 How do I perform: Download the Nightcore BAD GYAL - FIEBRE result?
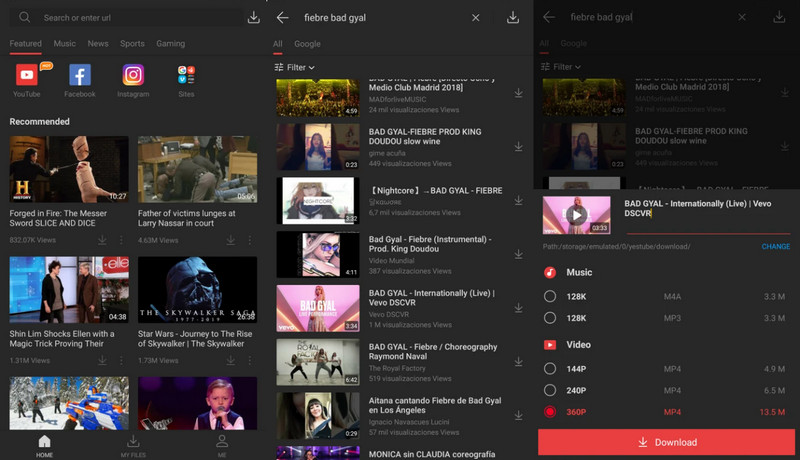(518, 200)
